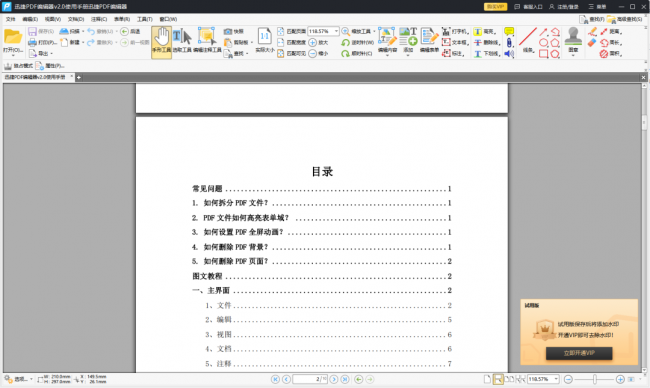Select the Rectangle shape tool
Viewport: 650px width, 388px height.
(543, 53)
